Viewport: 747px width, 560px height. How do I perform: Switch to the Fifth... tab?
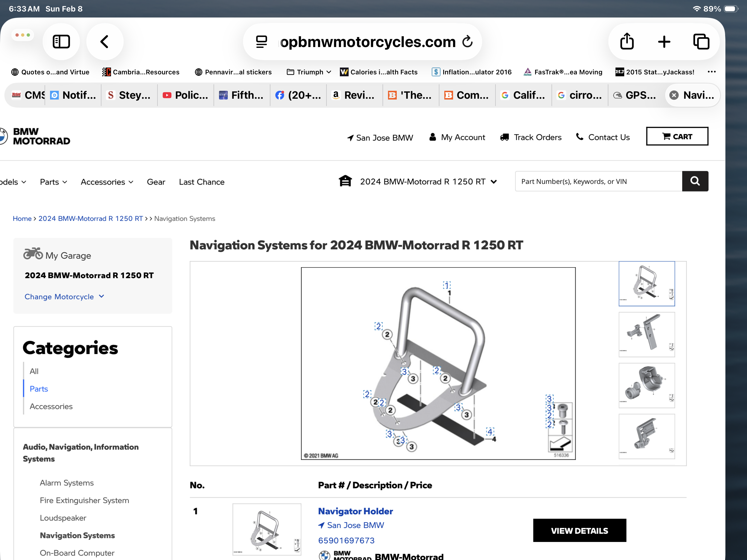click(242, 95)
